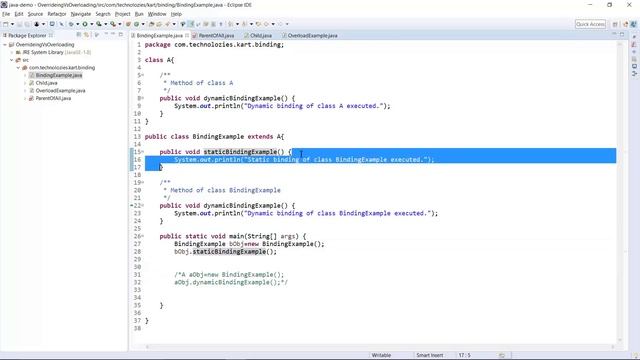The width and height of the screenshot is (640, 360).
Task: Click the override marker at line 22
Action: pyautogui.click(x=132, y=205)
